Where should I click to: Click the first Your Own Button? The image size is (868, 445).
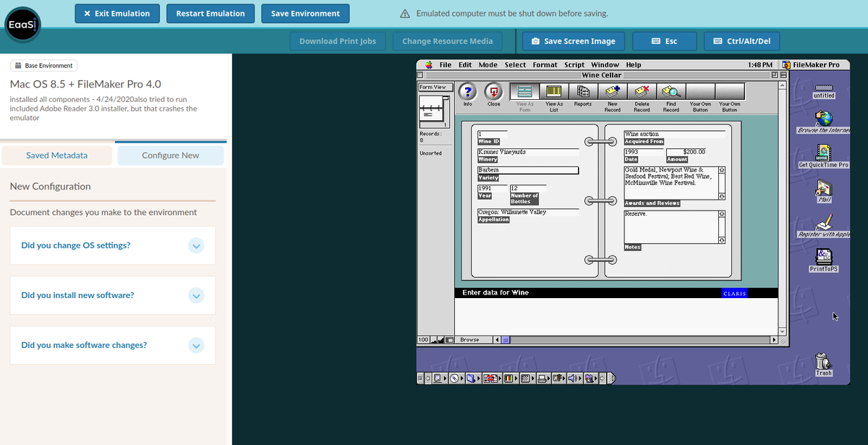tap(700, 91)
